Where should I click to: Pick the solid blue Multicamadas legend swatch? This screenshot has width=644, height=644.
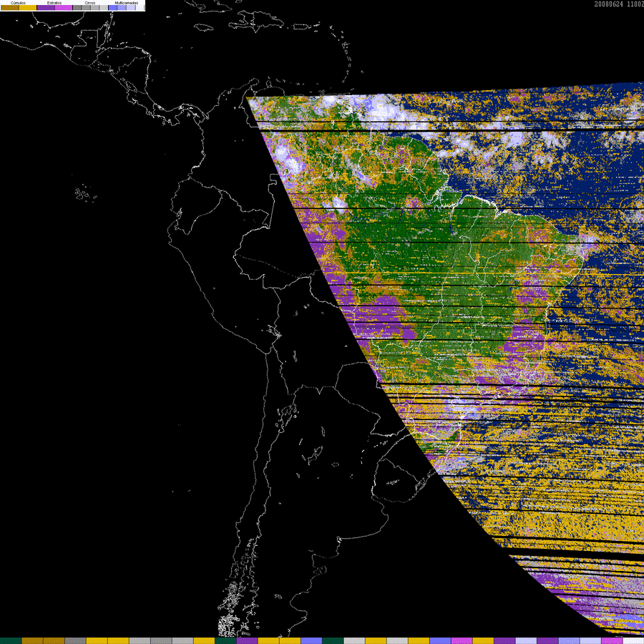(113, 7)
